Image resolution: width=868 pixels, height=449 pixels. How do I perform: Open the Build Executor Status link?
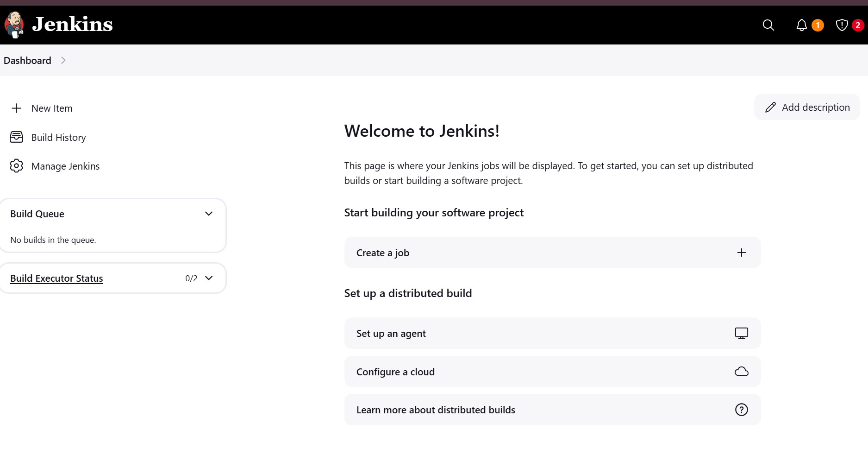point(56,278)
